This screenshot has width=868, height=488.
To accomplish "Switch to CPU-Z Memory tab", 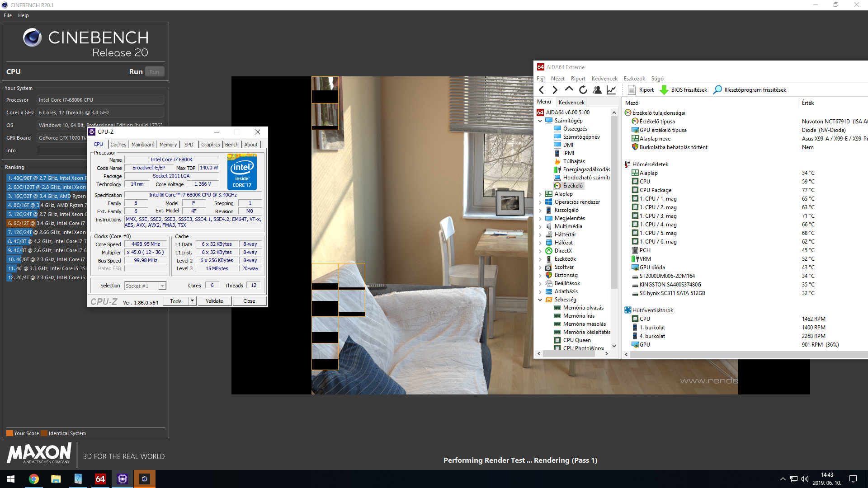I will click(x=168, y=145).
